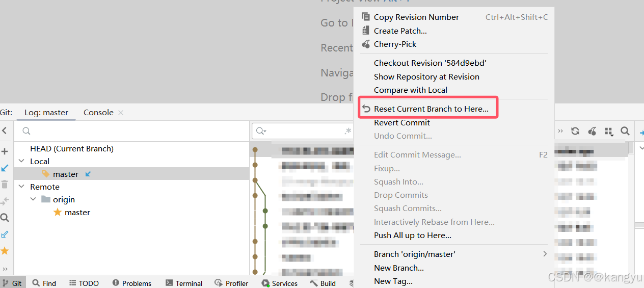Collapse the Local branches node
Image resolution: width=644 pixels, height=288 pixels.
(x=21, y=161)
